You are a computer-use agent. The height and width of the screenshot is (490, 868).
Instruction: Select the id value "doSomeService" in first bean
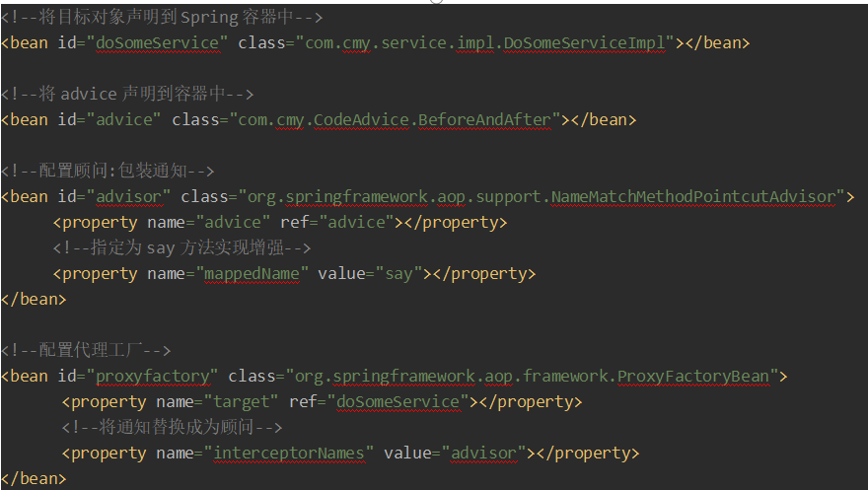click(158, 42)
